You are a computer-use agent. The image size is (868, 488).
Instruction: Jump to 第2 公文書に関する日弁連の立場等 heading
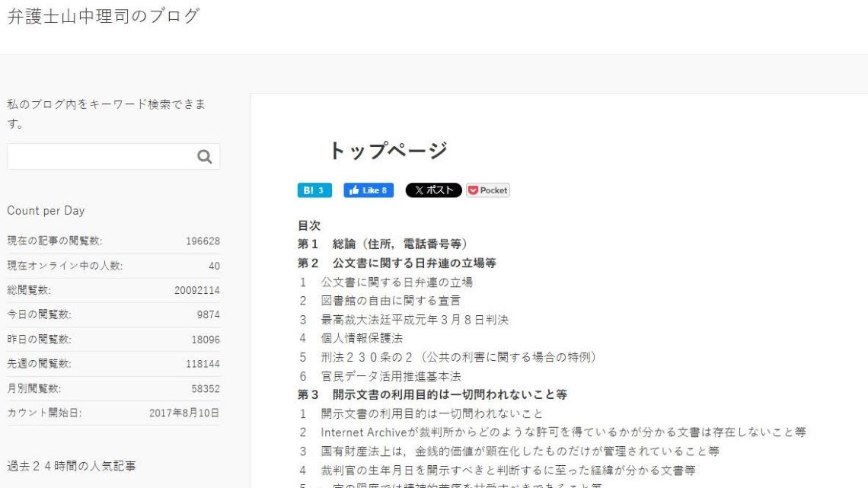(x=397, y=263)
